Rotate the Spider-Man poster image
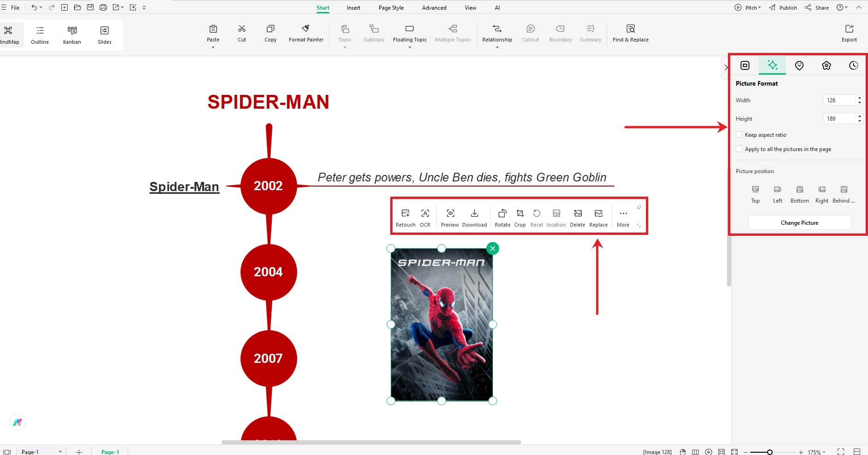This screenshot has width=868, height=455. click(502, 218)
